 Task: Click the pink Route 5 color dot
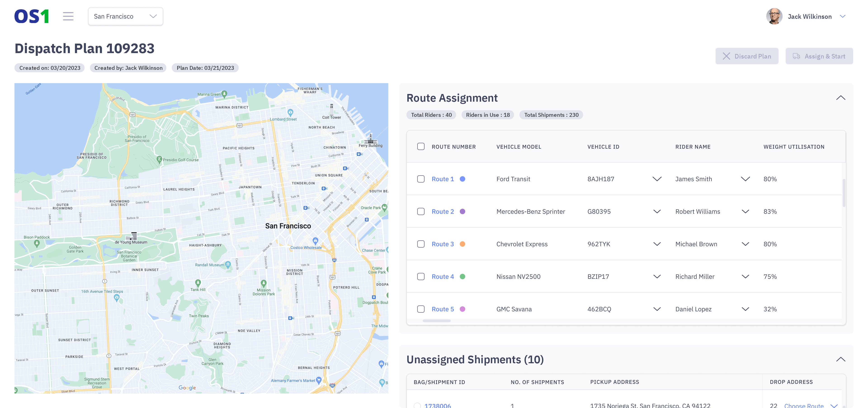462,309
